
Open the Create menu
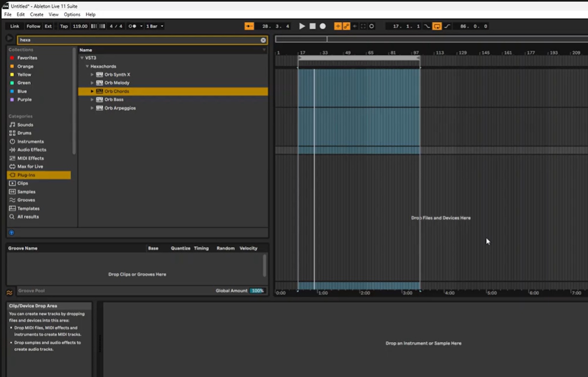pos(37,15)
